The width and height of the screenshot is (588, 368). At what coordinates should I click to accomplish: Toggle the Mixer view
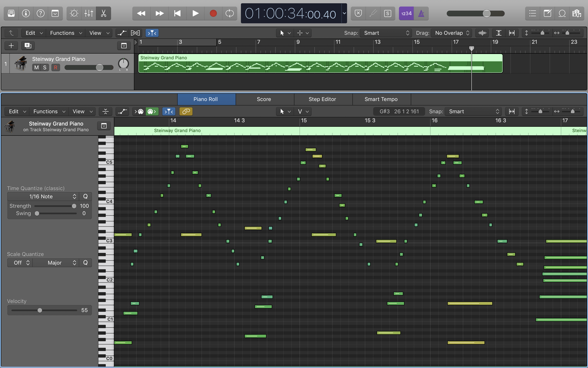[x=89, y=13]
